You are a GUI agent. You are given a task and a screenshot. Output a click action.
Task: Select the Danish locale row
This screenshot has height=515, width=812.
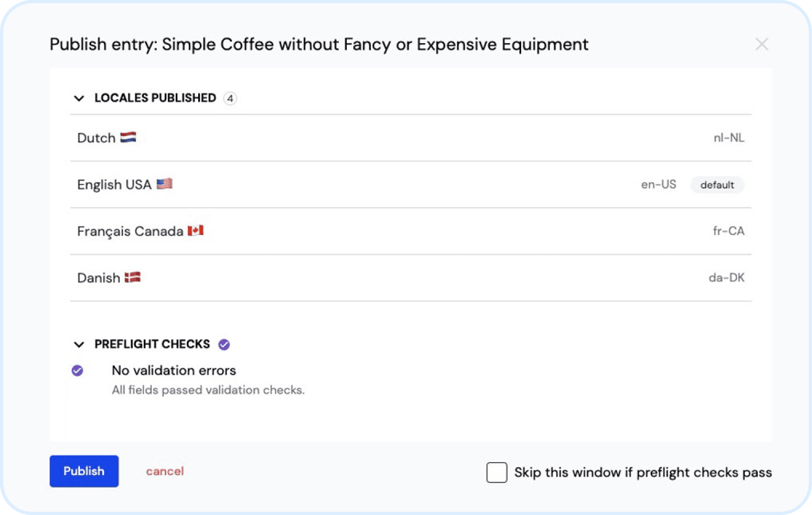click(x=410, y=278)
